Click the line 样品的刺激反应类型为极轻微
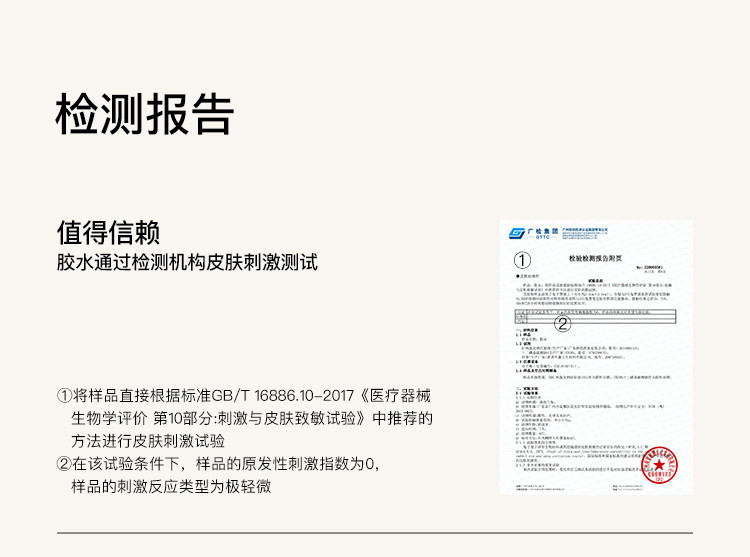Screen dimensions: 750x557 pos(170,487)
